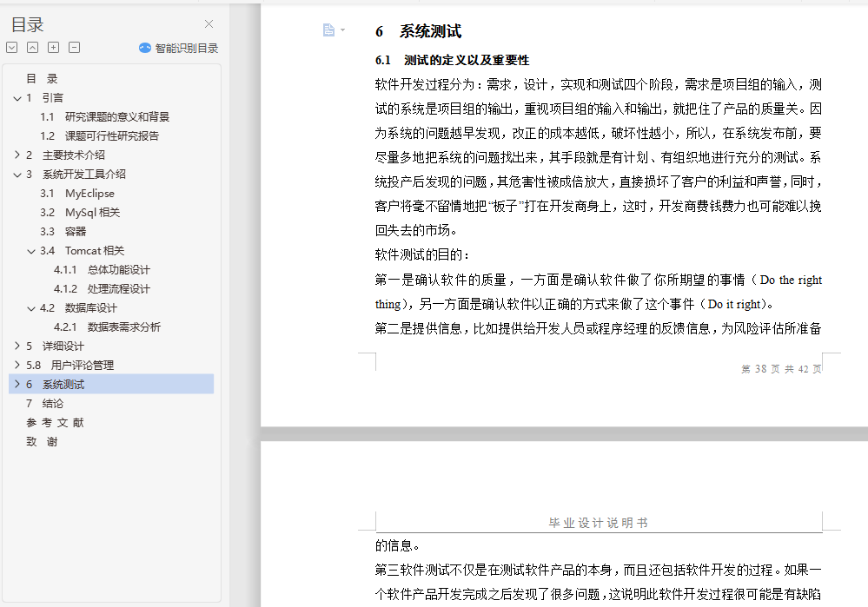
Task: Select 7 结论 in the outline
Action: (x=45, y=404)
